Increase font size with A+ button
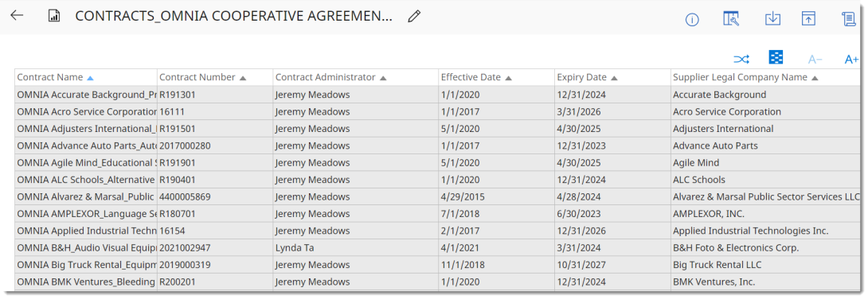 click(x=850, y=59)
